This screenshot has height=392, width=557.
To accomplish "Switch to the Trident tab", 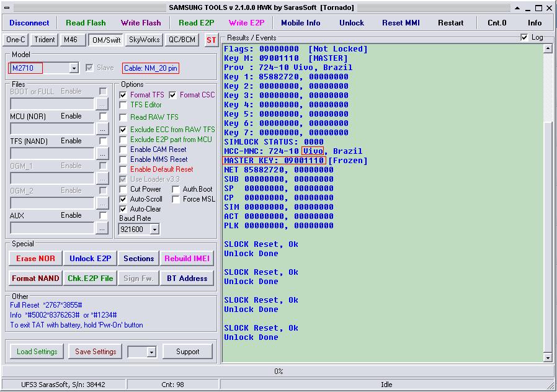I will 45,40.
